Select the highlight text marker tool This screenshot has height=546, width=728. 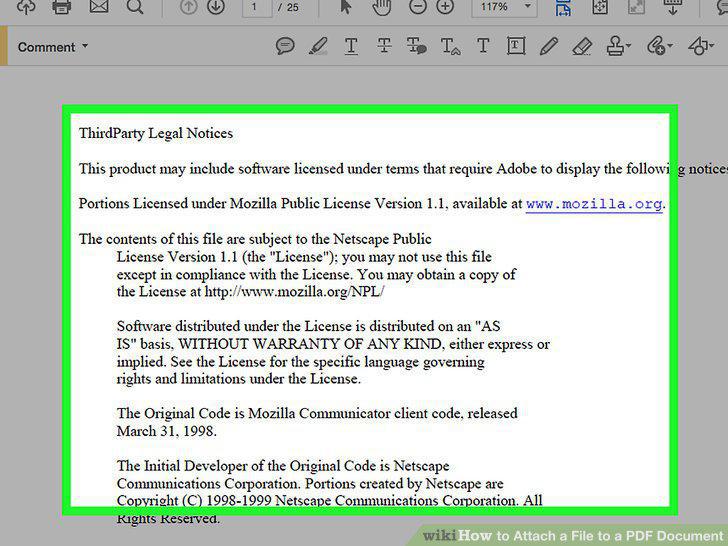point(318,46)
